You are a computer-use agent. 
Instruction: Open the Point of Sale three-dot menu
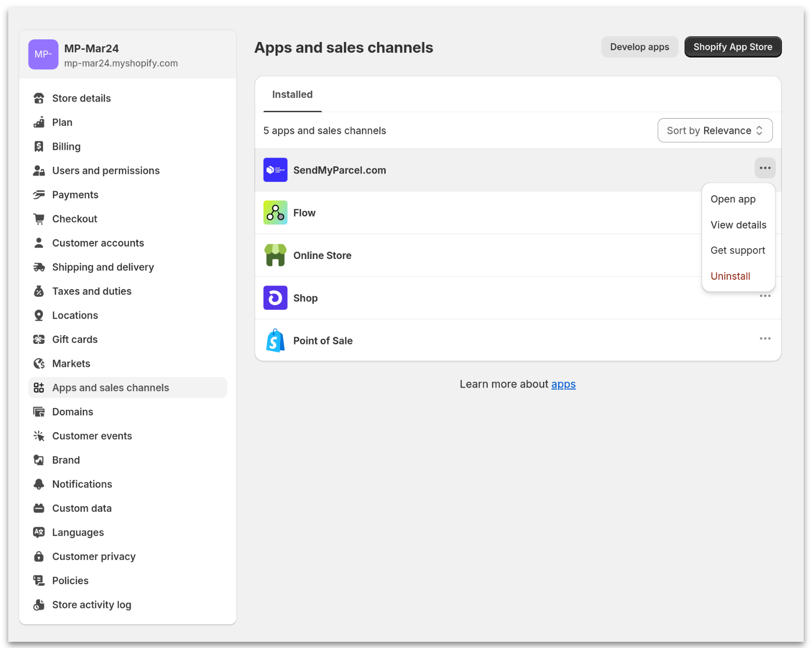pos(765,339)
